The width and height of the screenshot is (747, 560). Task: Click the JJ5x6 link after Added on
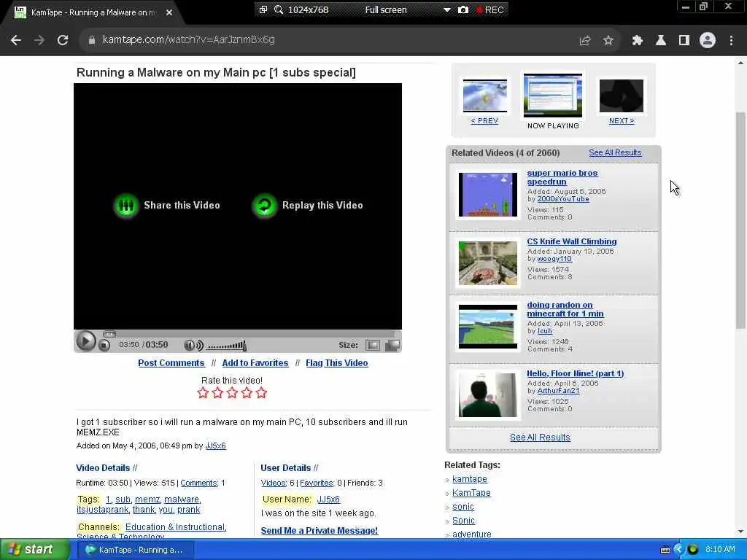215,446
